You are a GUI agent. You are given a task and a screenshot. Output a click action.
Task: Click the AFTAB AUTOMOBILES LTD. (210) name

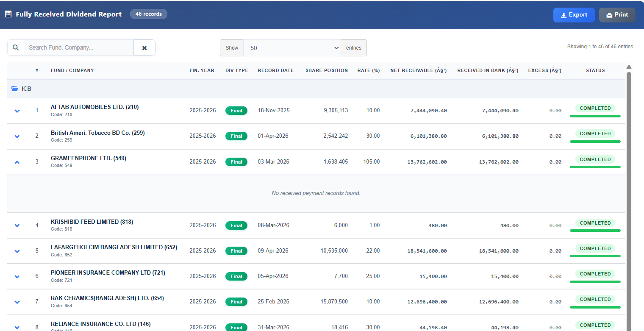(94, 107)
